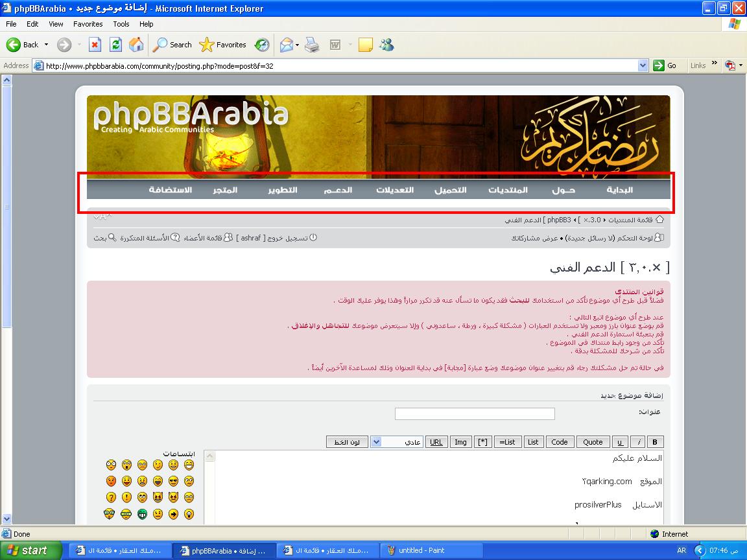Click the لون الخط font color button
The width and height of the screenshot is (747, 560).
click(x=347, y=442)
